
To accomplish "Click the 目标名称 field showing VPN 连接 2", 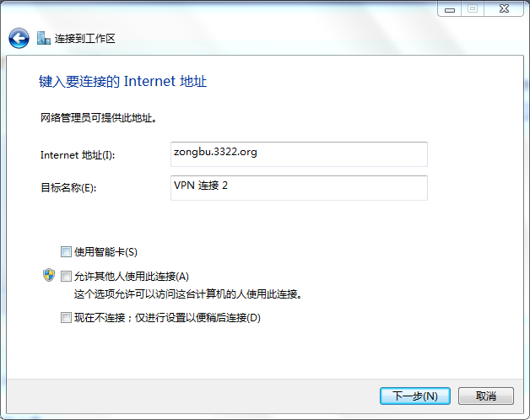I will [299, 188].
